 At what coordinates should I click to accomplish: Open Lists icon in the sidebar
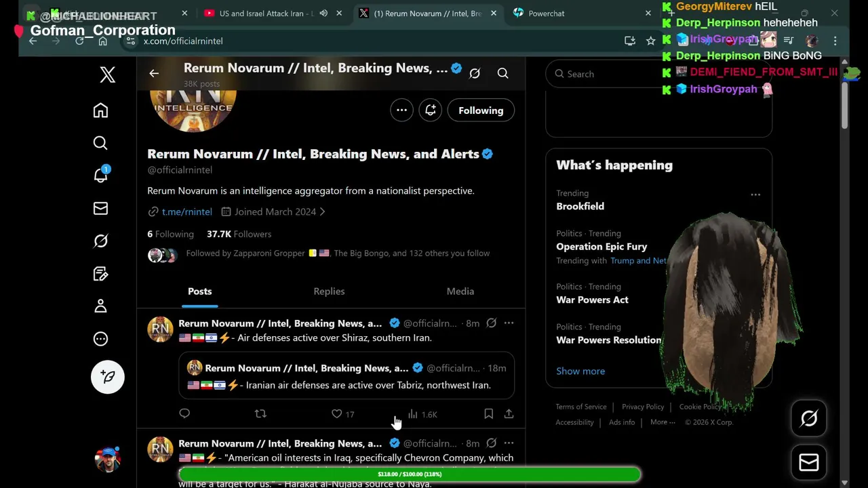pyautogui.click(x=100, y=274)
